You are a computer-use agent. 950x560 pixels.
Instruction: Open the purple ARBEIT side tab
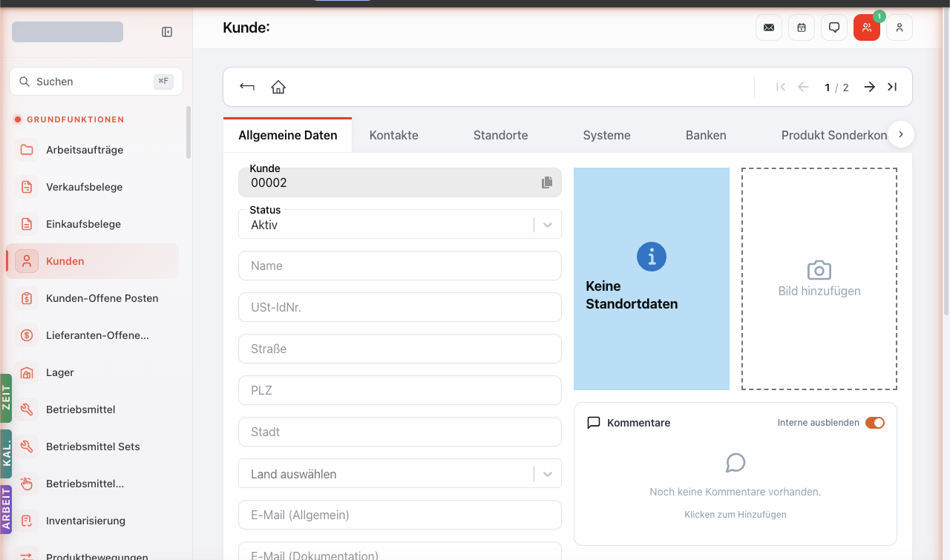pyautogui.click(x=6, y=509)
